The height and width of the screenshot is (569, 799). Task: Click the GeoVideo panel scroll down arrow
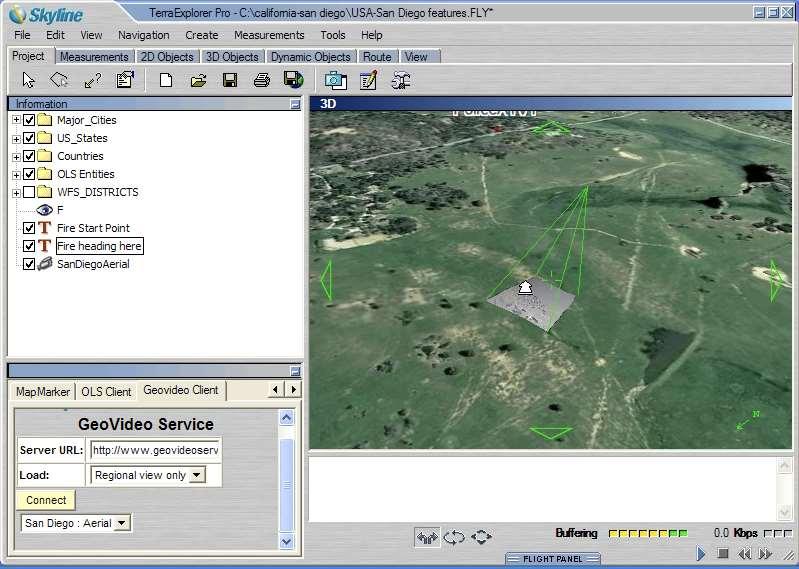[286, 541]
